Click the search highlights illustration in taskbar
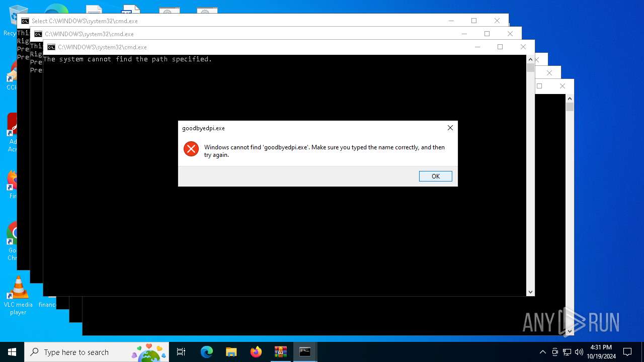 [x=149, y=352]
